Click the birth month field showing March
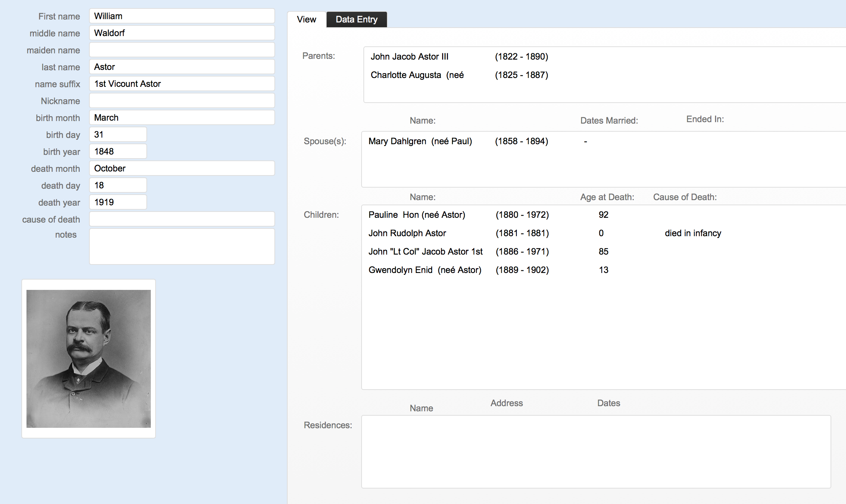 click(x=182, y=118)
